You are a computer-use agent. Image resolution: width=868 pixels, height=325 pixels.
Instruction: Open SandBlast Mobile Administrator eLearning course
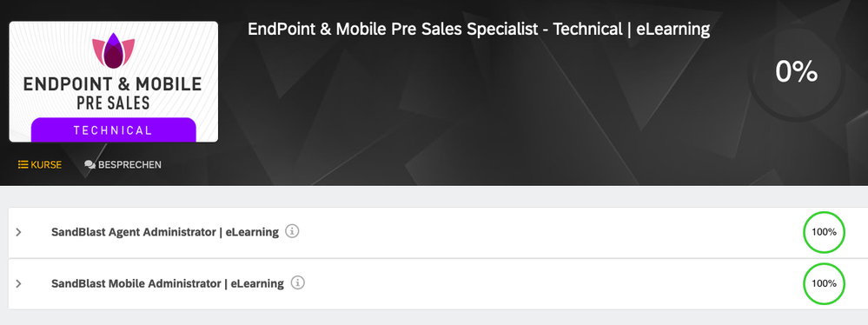pos(168,283)
